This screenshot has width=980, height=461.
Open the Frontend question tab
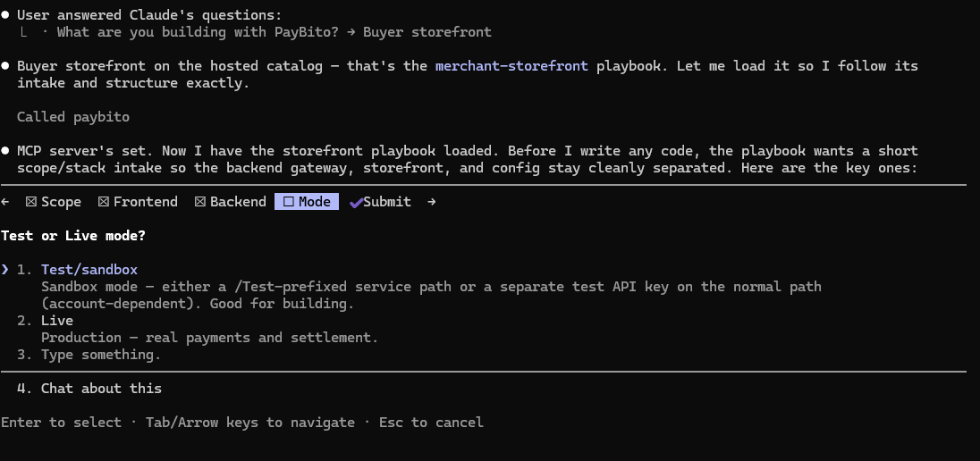(x=138, y=202)
